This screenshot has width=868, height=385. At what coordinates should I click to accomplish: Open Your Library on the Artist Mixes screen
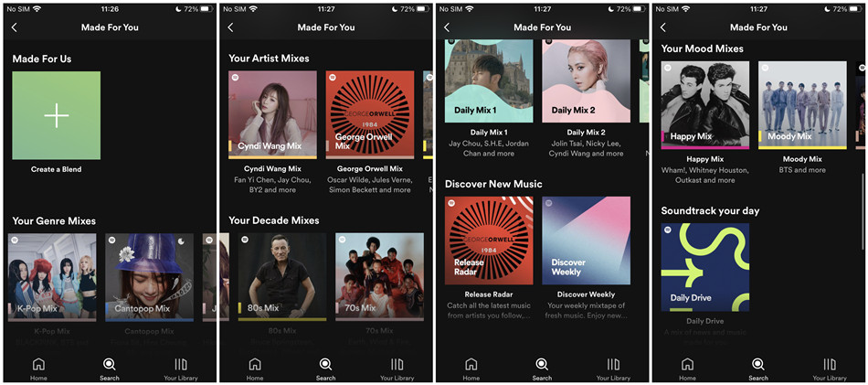[397, 369]
